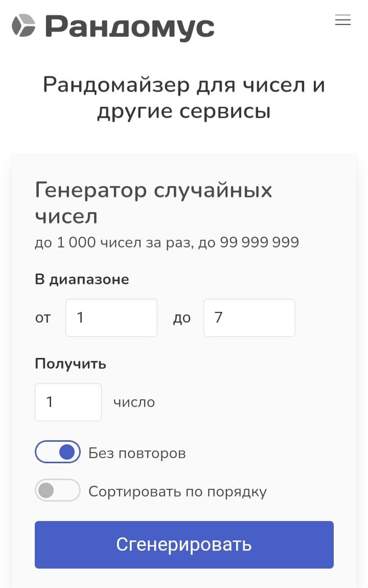Click the heading Генератор случайных чисел
Screen dimensions: 368x588
[x=153, y=202]
